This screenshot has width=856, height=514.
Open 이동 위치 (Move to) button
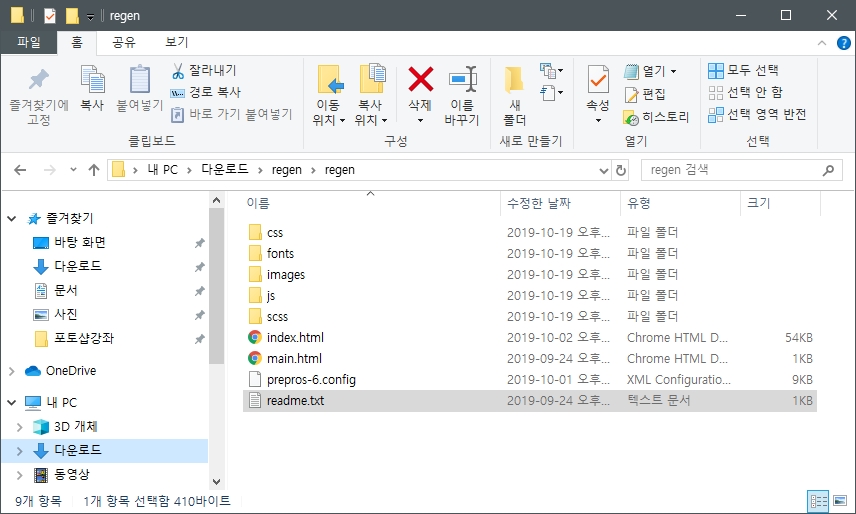click(329, 95)
